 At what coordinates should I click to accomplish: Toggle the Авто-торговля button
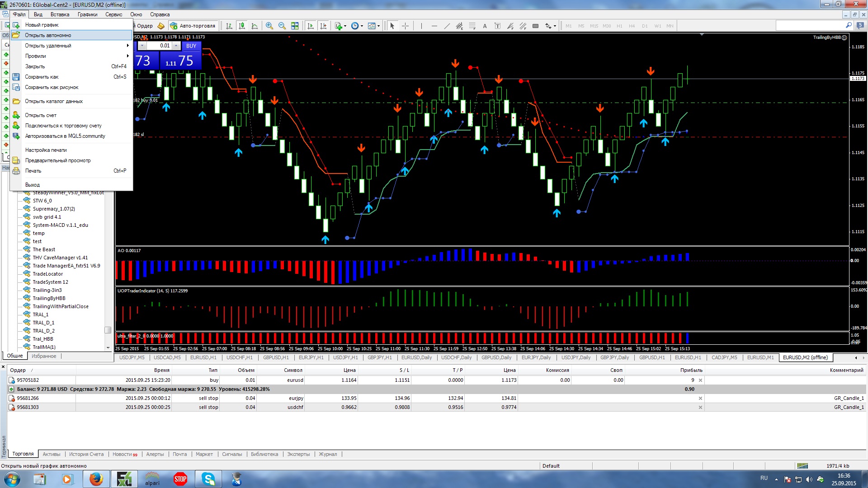coord(193,26)
